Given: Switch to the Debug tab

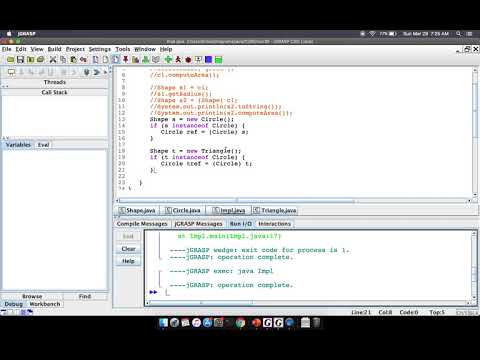Looking at the screenshot, I should coord(13,304).
